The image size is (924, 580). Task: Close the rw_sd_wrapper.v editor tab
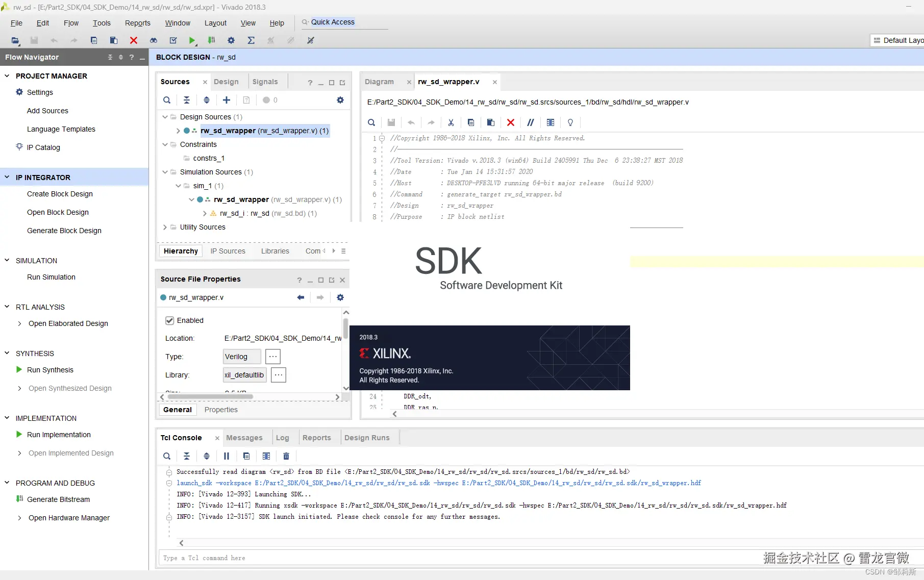click(494, 82)
